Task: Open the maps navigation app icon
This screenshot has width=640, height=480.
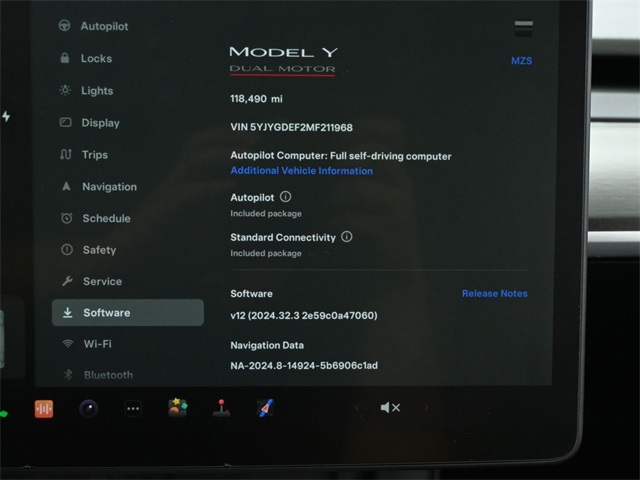Action: [266, 408]
